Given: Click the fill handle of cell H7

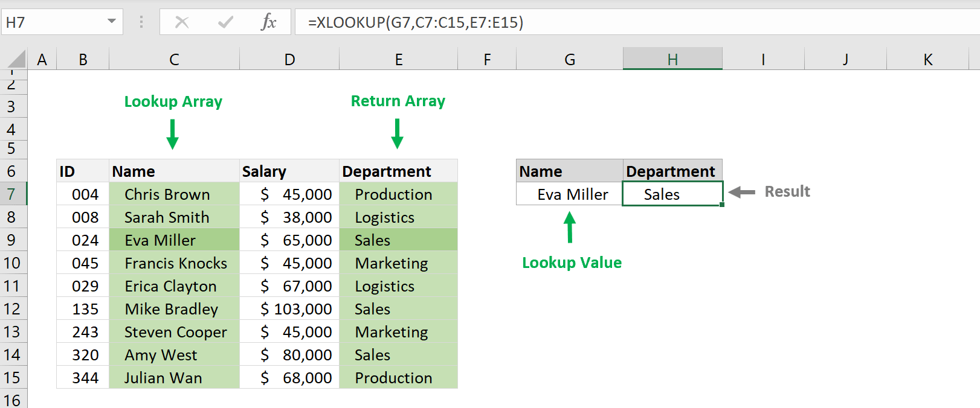Looking at the screenshot, I should coord(722,205).
